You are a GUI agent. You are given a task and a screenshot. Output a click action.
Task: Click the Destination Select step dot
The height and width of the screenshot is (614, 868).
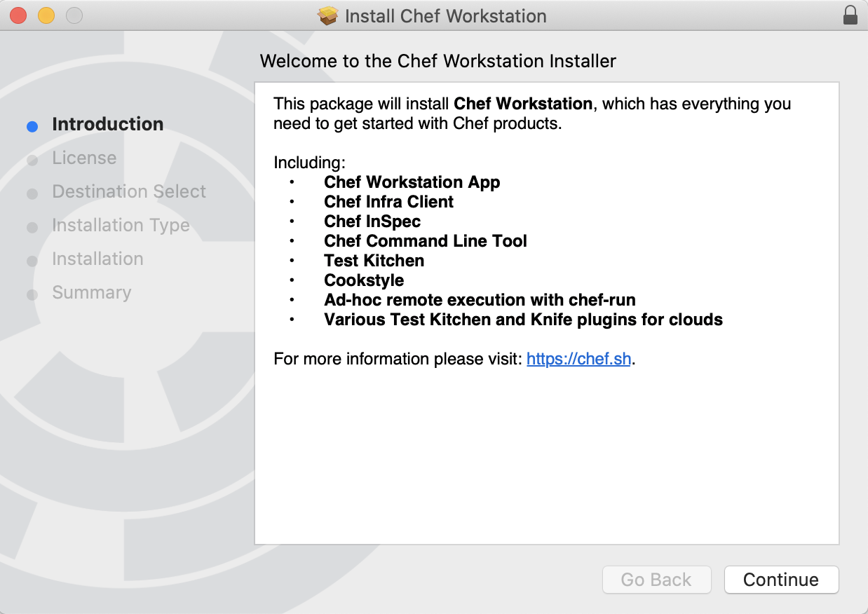[x=32, y=193]
